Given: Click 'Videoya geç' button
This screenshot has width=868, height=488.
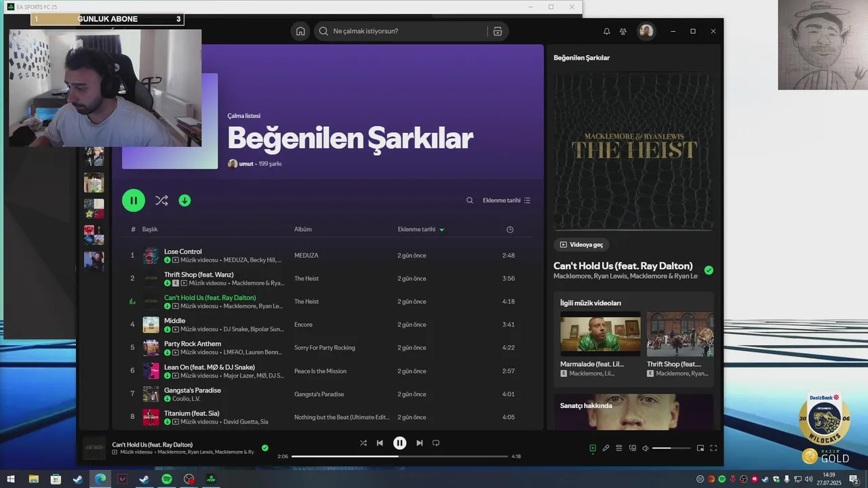Looking at the screenshot, I should 581,245.
